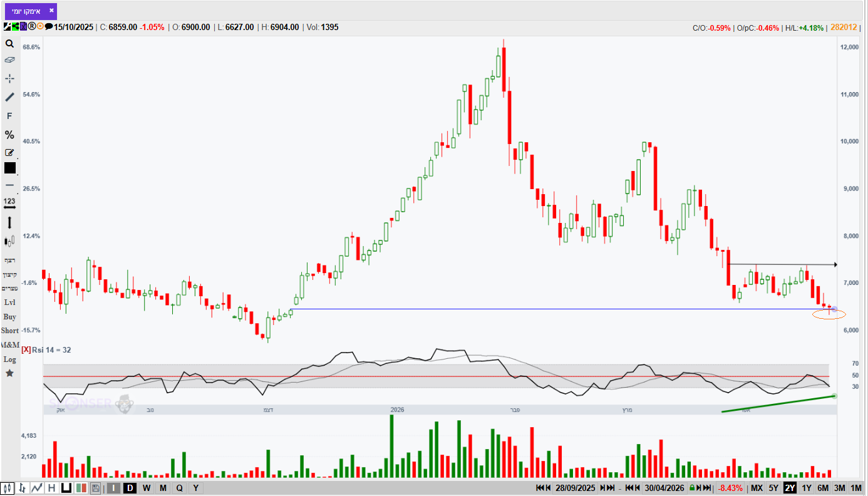Click the -8.43% range change value
868x496 pixels.
730,488
